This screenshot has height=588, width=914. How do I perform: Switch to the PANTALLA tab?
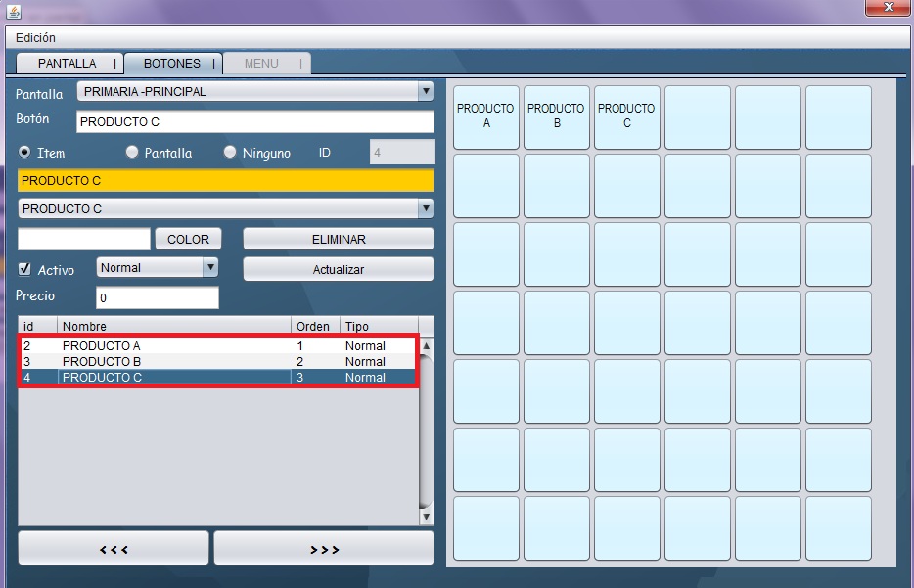click(x=68, y=64)
